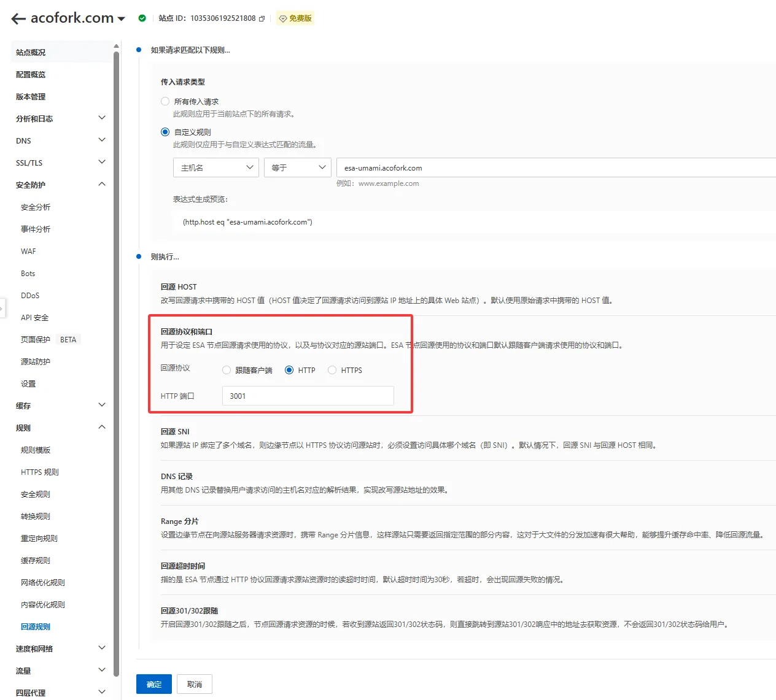Select the 所有传入请求 radio option

click(x=165, y=101)
